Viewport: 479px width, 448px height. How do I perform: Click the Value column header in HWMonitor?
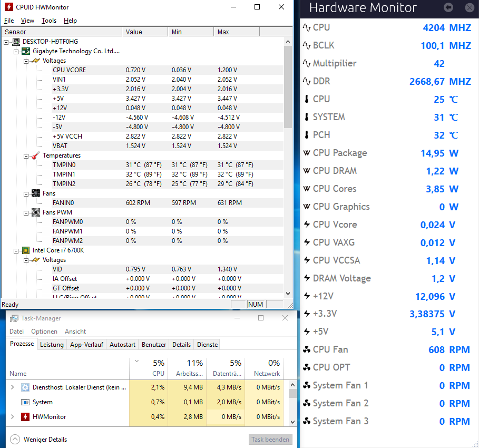(145, 32)
